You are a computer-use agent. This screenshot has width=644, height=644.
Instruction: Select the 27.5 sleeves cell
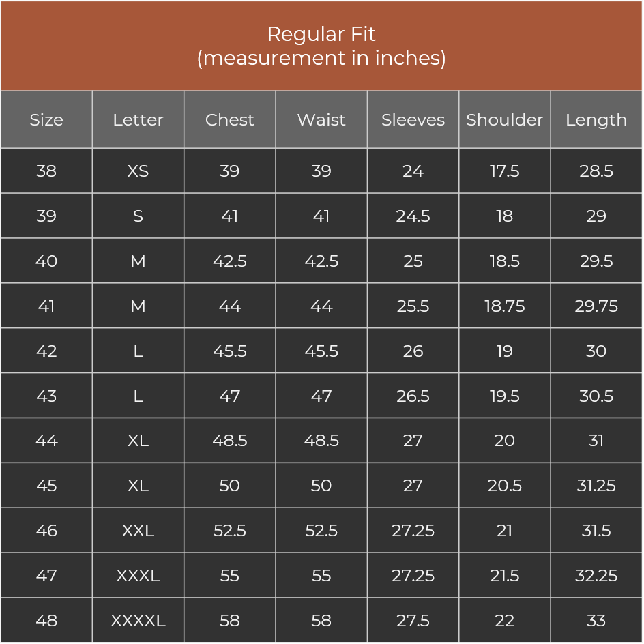[413, 621]
